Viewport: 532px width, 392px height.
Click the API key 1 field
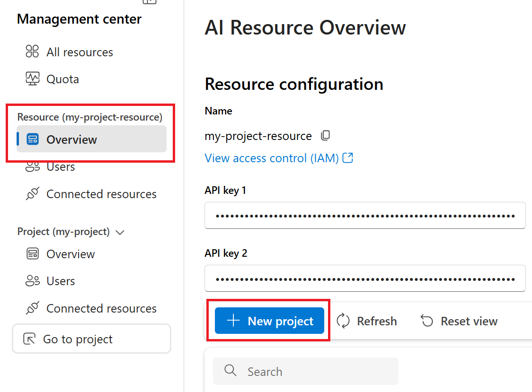365,216
